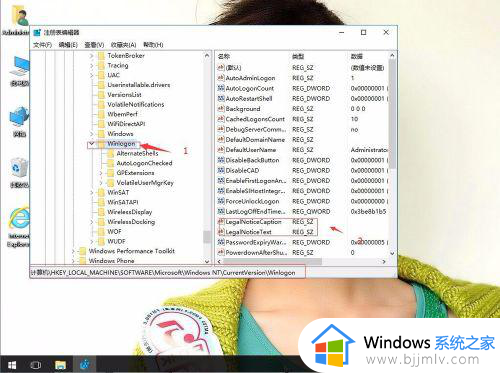Click the values pane vertical scrollbar thumb
This screenshot has width=500, height=373.
(x=392, y=113)
